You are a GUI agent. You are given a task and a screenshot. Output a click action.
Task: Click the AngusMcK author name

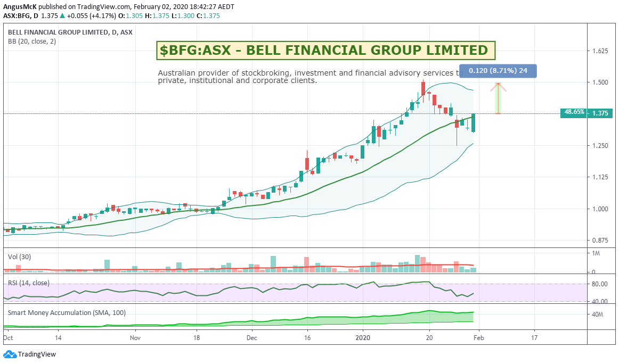click(x=20, y=7)
